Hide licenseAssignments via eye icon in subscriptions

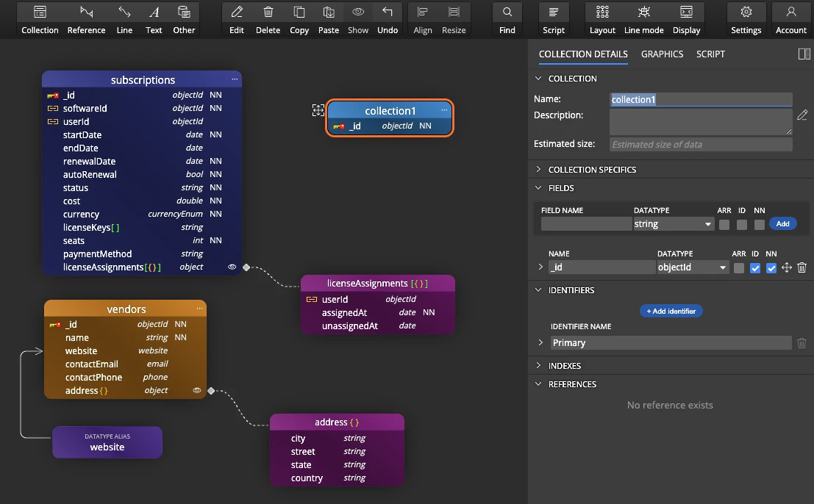(232, 267)
